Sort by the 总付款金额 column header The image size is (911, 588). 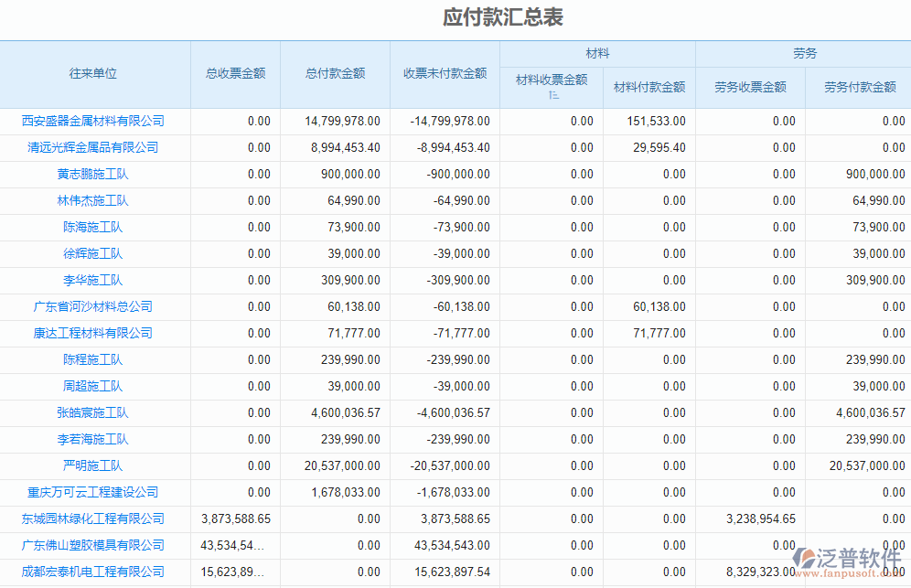tap(335, 74)
